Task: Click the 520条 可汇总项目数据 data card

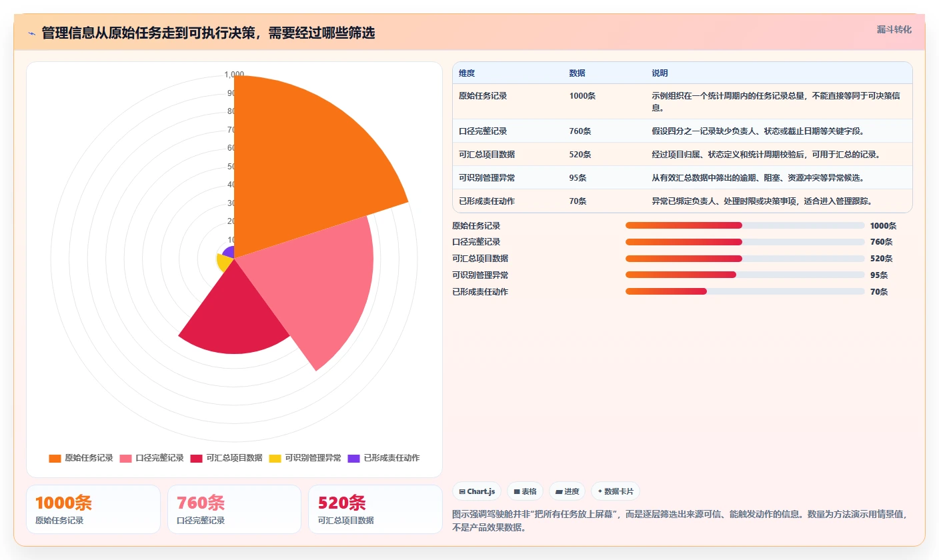Action: click(375, 509)
